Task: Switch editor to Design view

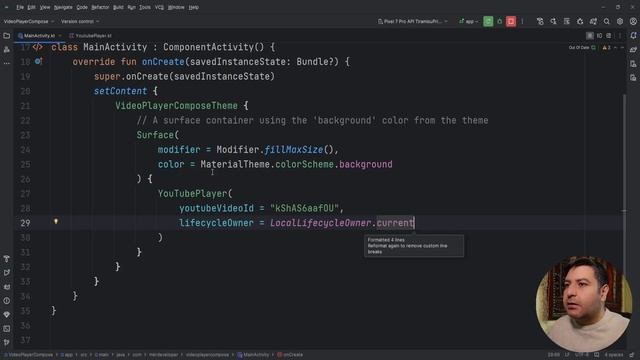Action: [x=609, y=36]
